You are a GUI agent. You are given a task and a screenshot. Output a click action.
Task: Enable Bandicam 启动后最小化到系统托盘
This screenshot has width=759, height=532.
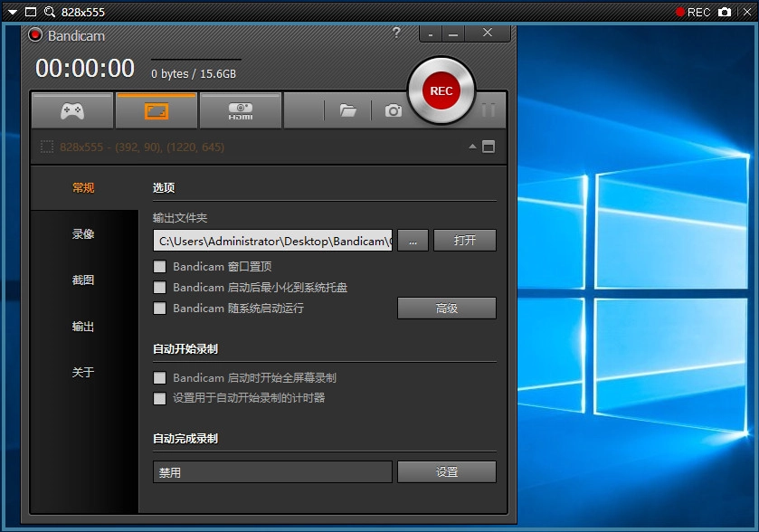pyautogui.click(x=157, y=287)
